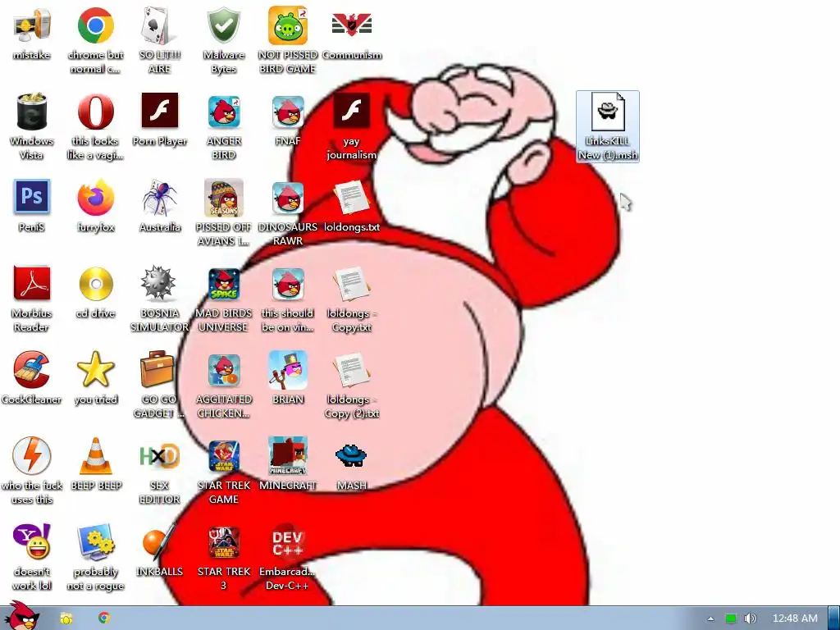Select the HxD 'EDITOR' icon
The width and height of the screenshot is (840, 630).
click(x=159, y=456)
